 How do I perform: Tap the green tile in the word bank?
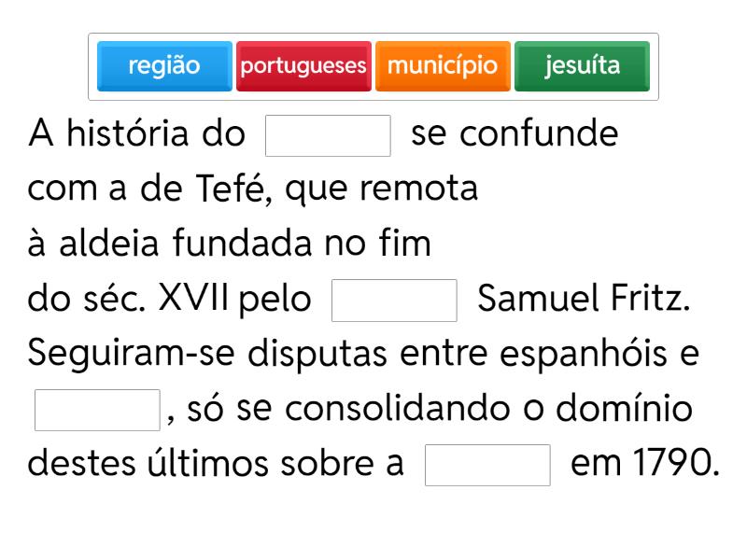[582, 66]
